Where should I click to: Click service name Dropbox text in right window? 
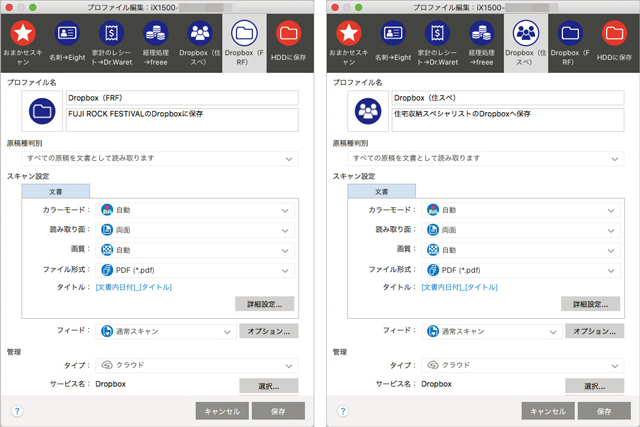click(436, 384)
